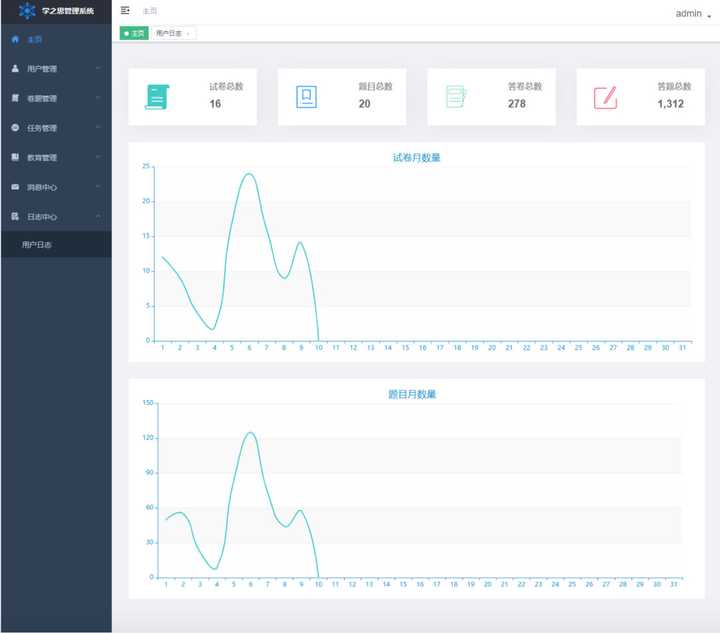Screen dimensions: 720x633
Task: Click the 任务管理 round icon
Action: pos(15,128)
